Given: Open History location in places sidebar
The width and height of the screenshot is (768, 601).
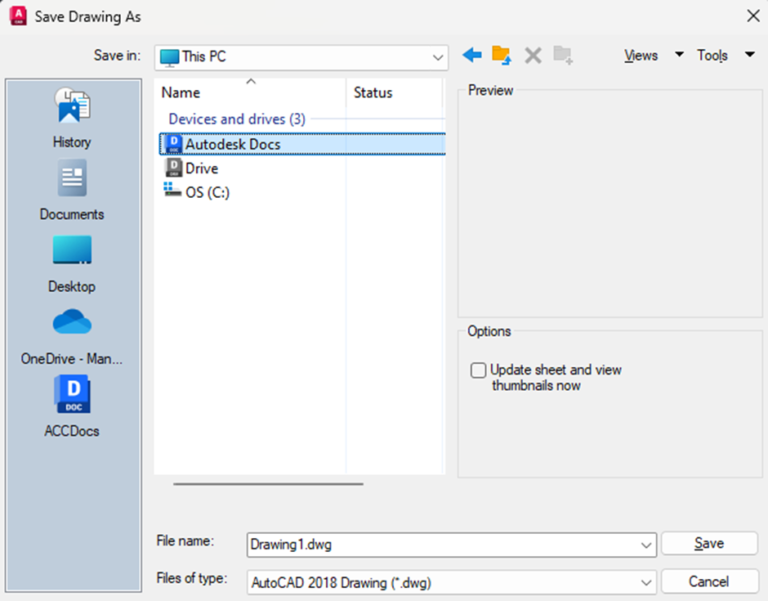Looking at the screenshot, I should point(72,118).
